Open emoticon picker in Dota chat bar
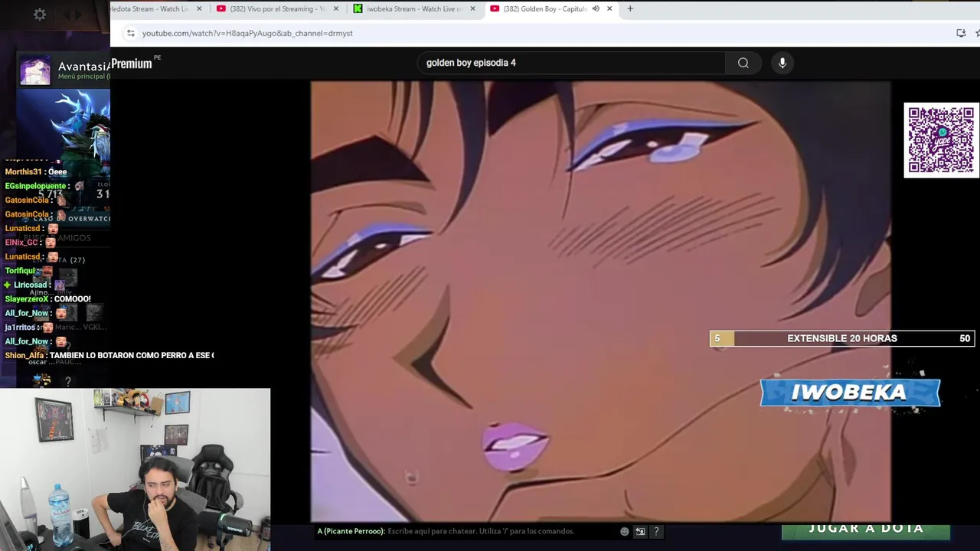 point(625,531)
